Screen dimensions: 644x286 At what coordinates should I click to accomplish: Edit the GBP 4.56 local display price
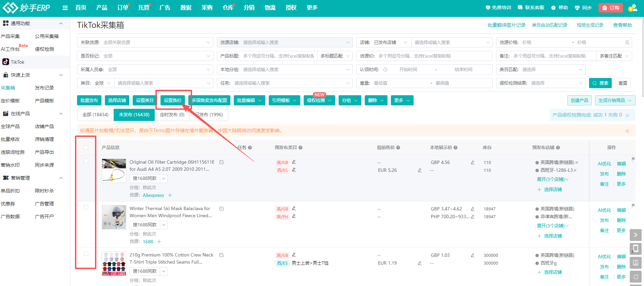[473, 163]
